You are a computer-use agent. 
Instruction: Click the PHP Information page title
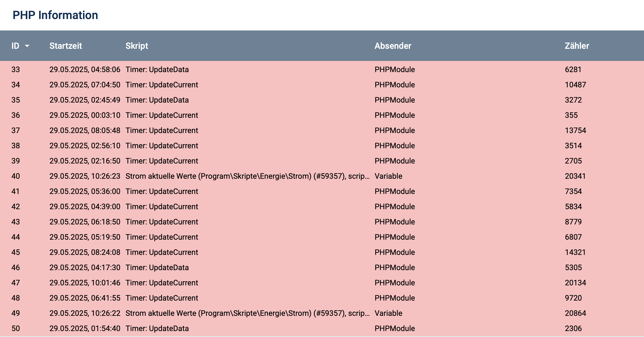point(55,15)
